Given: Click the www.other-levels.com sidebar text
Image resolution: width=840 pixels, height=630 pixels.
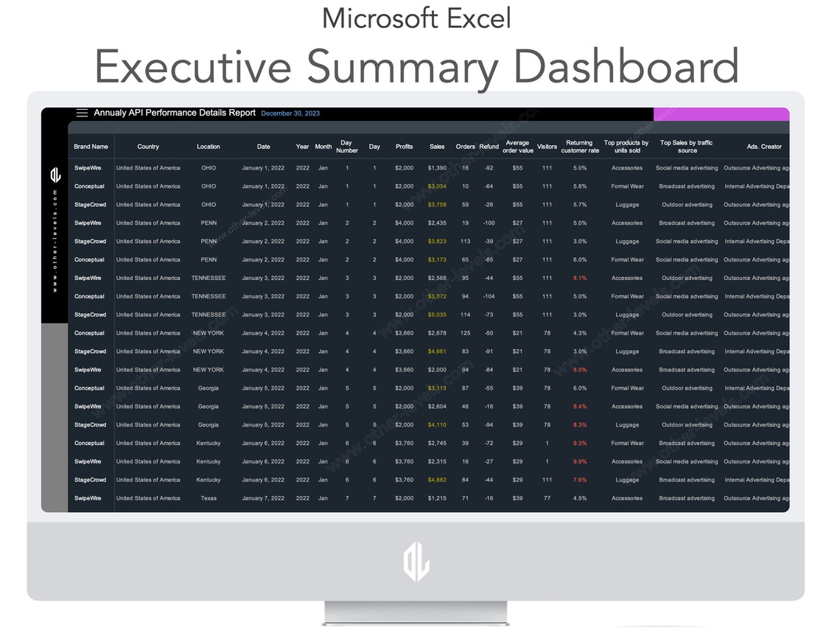Looking at the screenshot, I should (x=55, y=241).
